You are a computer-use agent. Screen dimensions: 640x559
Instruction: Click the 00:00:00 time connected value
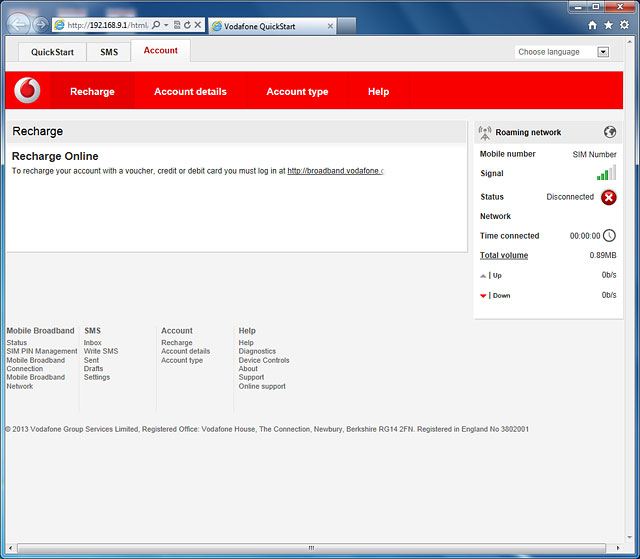(x=585, y=236)
